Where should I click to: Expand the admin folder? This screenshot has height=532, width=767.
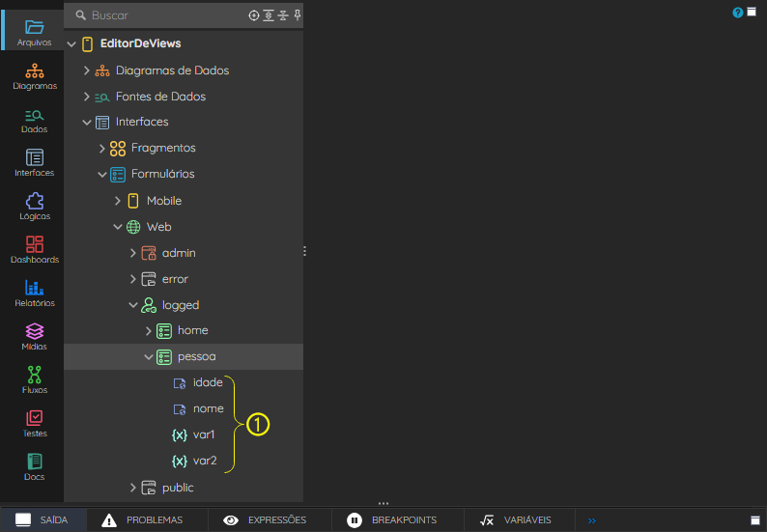[133, 253]
